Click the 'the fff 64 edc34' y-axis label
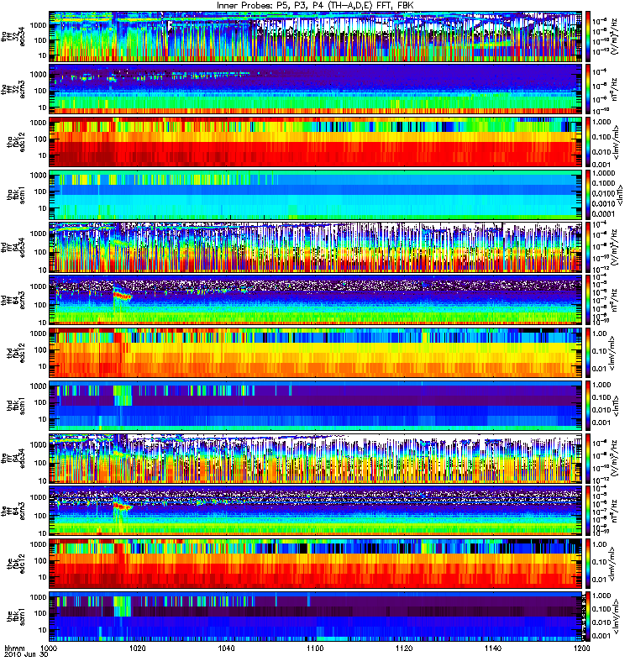The height and width of the screenshot is (672, 630). click(13, 458)
